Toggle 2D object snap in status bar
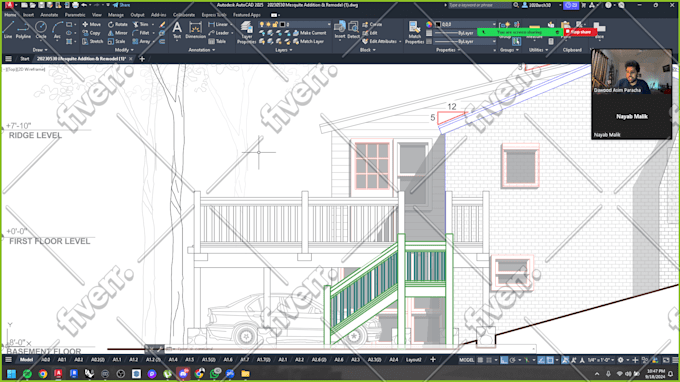This screenshot has height=382, width=680. coord(550,360)
